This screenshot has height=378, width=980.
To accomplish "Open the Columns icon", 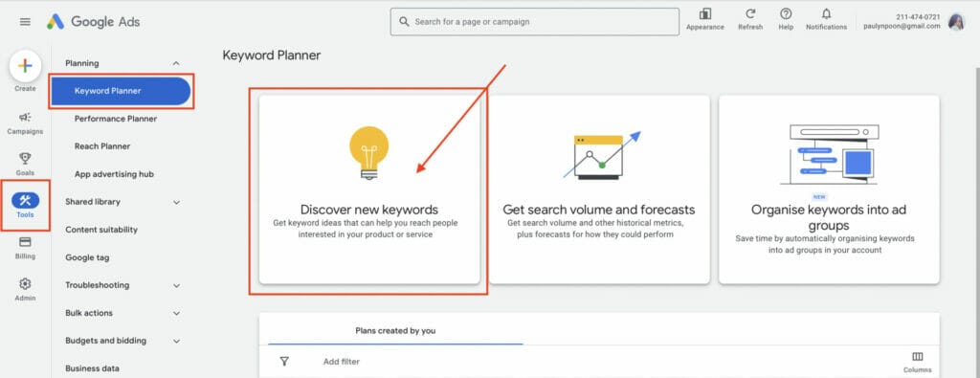I will coord(918,357).
